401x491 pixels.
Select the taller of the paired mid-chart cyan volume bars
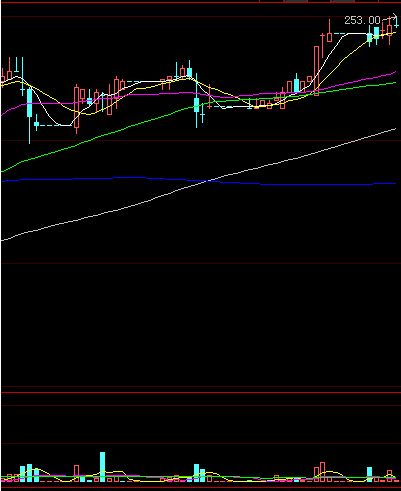tap(197, 473)
